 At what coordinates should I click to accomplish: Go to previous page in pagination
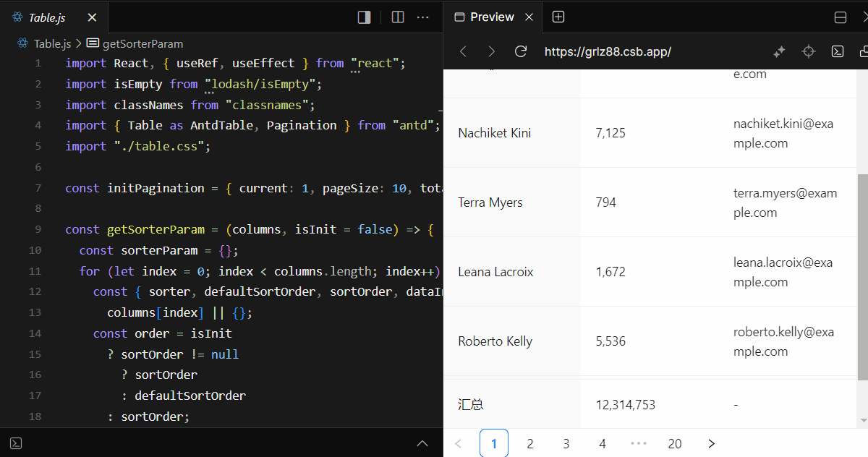point(458,443)
